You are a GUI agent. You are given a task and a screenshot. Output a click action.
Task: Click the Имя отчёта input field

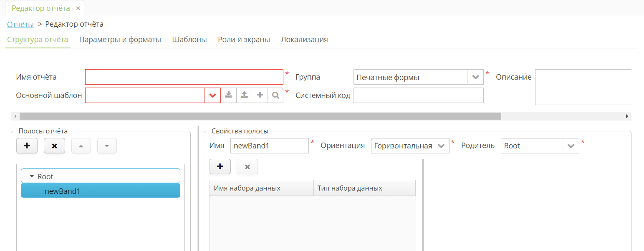tap(184, 77)
